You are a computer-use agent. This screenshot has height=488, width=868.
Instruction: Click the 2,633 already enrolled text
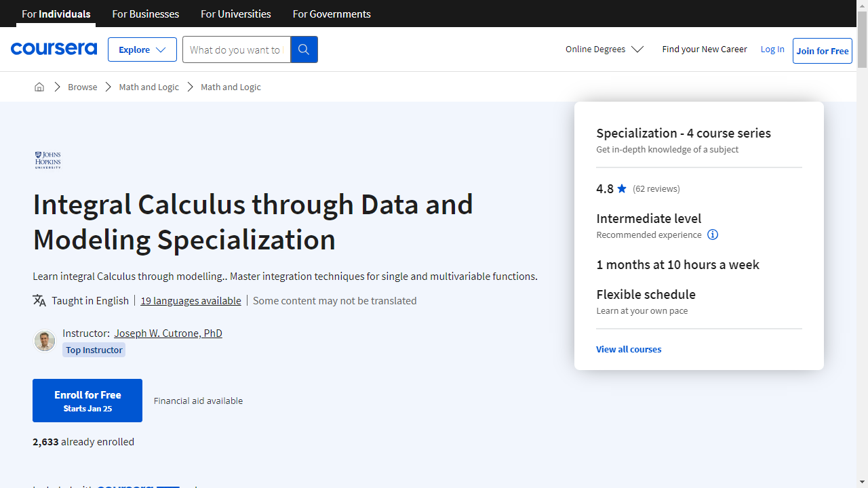[x=83, y=441]
